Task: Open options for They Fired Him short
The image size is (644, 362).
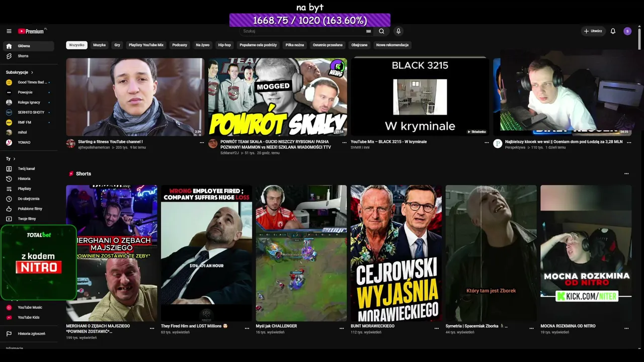Action: click(x=247, y=328)
